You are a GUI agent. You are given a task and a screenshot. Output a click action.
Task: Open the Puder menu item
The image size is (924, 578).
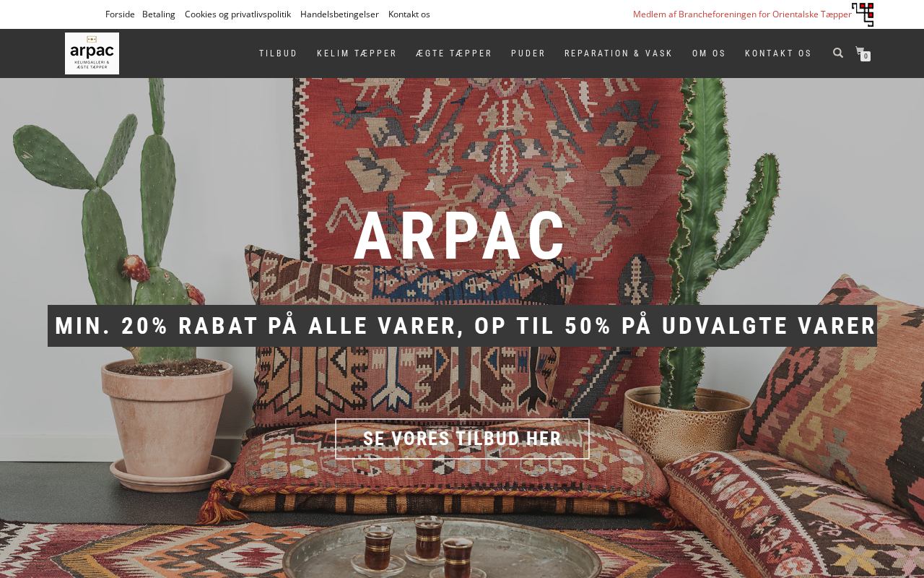tap(528, 53)
